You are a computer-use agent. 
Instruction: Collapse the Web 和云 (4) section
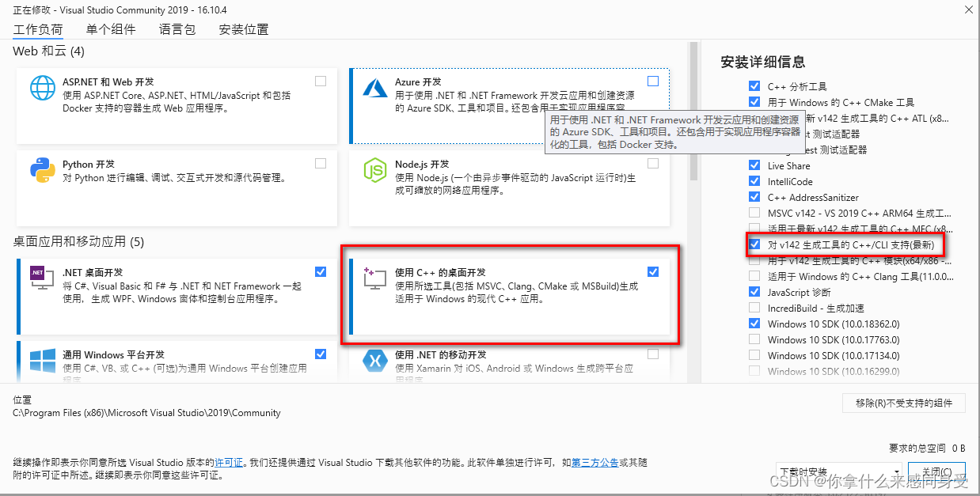48,50
